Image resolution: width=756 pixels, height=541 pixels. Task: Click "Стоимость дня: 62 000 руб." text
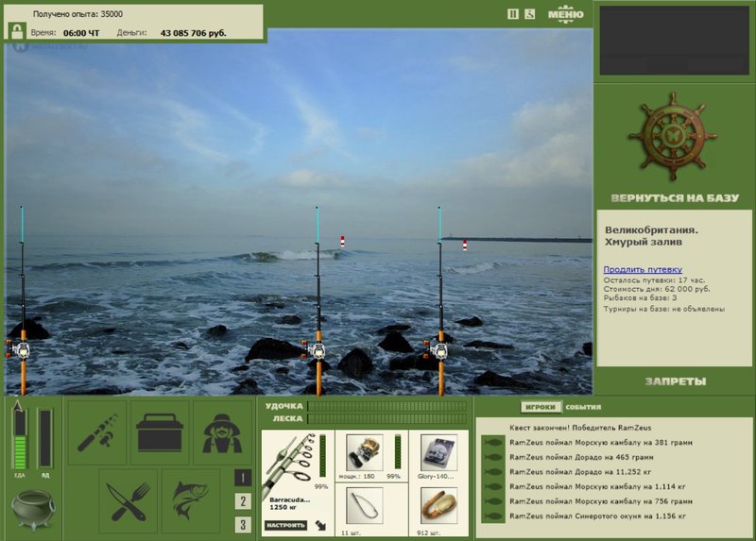(x=657, y=289)
